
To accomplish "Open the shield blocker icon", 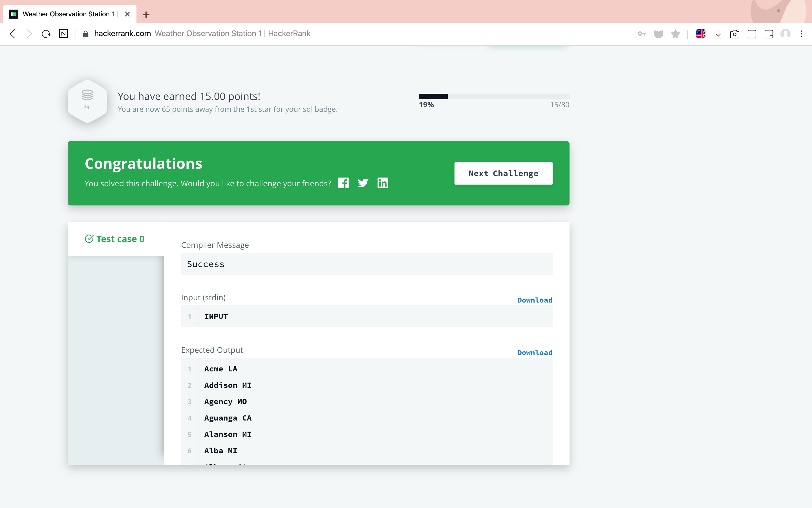I will (658, 34).
